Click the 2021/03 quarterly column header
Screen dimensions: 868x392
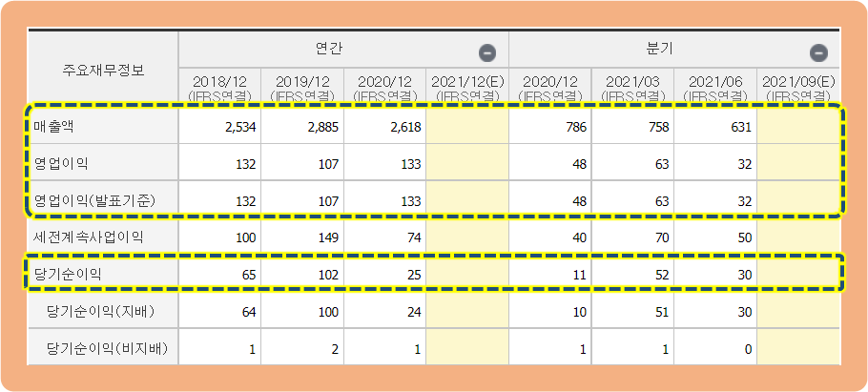pyautogui.click(x=632, y=88)
